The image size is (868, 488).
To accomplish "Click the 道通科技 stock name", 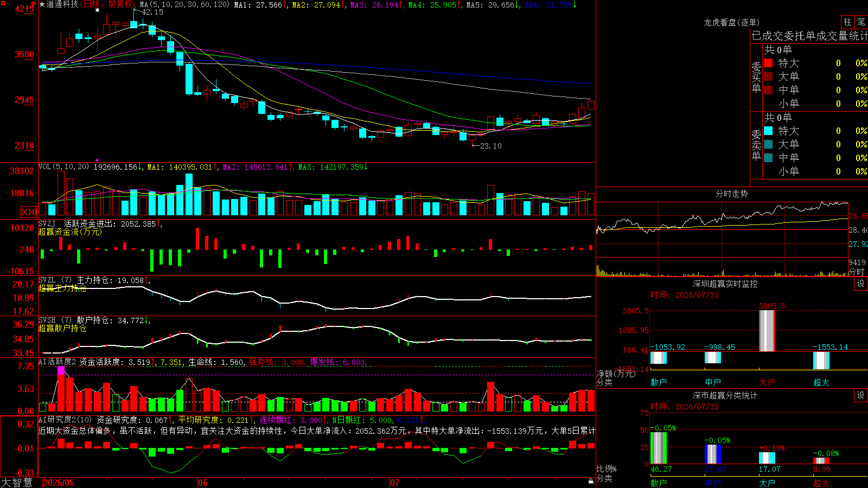I will coord(62,4).
